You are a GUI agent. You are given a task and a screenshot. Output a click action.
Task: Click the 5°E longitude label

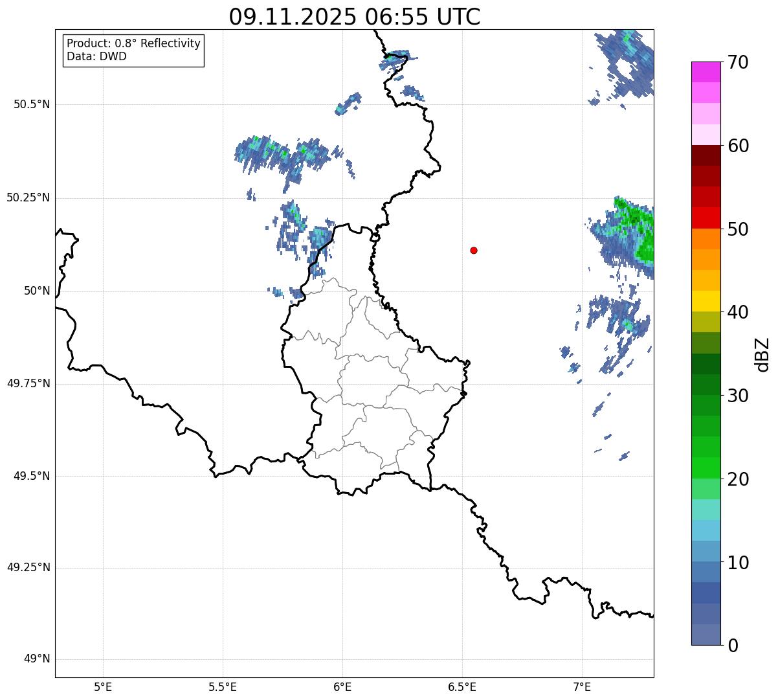(103, 687)
